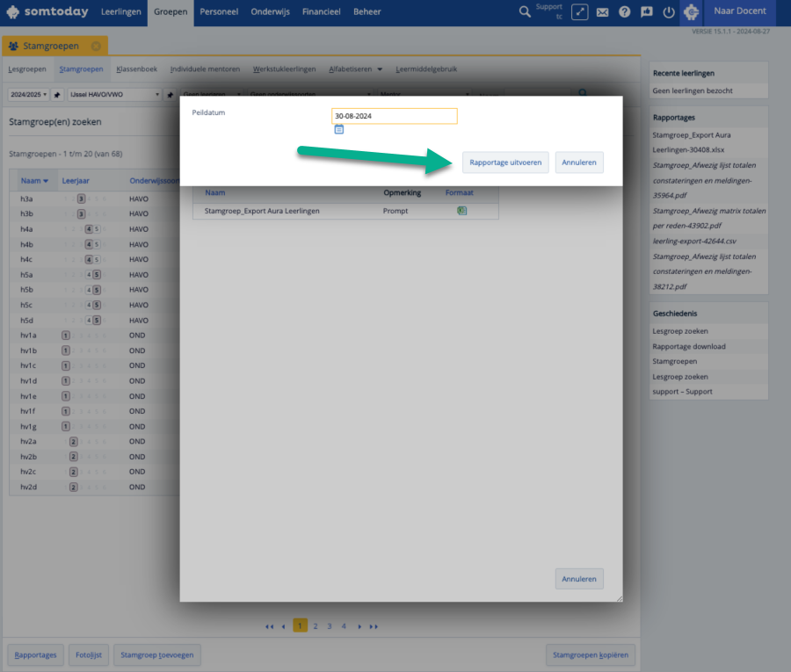Image resolution: width=791 pixels, height=672 pixels.
Task: Go to page 2 of results
Action: pos(315,625)
